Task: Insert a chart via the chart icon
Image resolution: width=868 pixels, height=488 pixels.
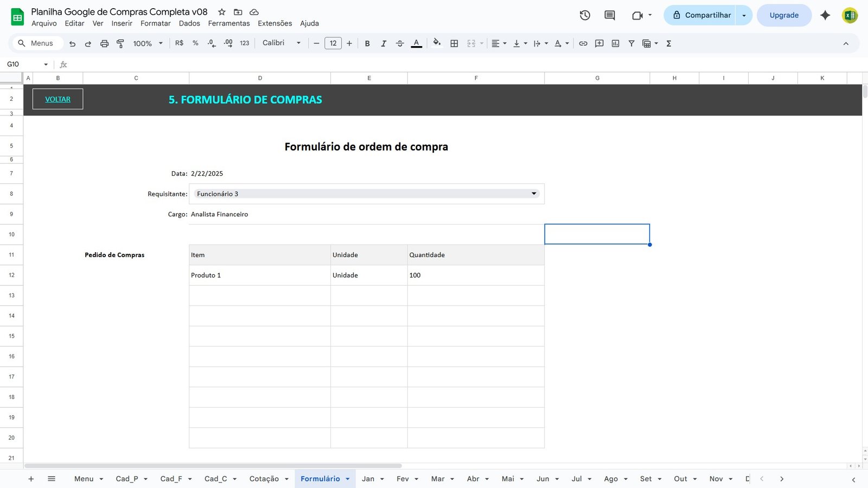Action: click(615, 43)
